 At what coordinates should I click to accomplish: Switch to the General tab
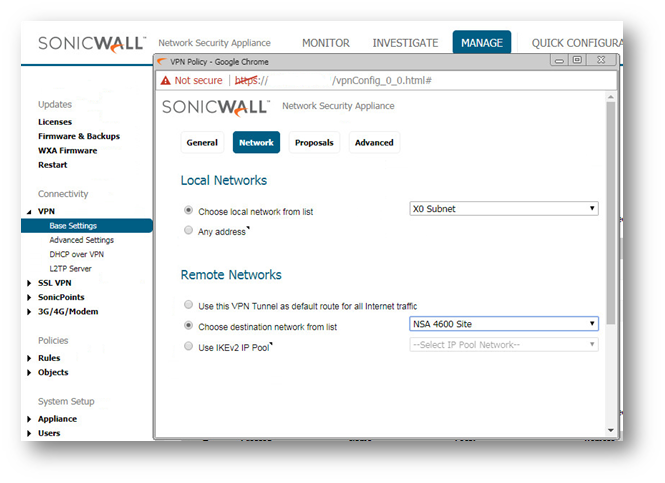[x=202, y=142]
